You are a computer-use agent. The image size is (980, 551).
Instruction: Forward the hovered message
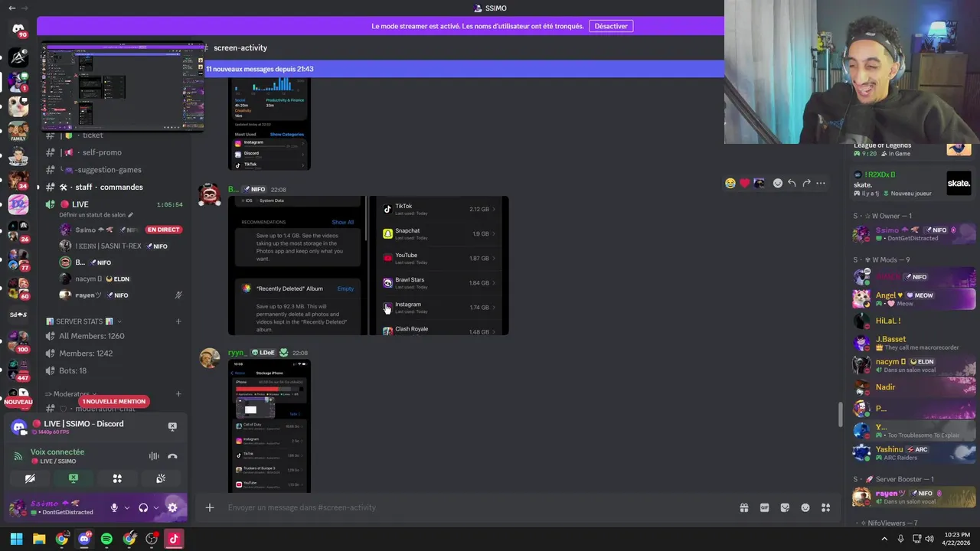(806, 183)
